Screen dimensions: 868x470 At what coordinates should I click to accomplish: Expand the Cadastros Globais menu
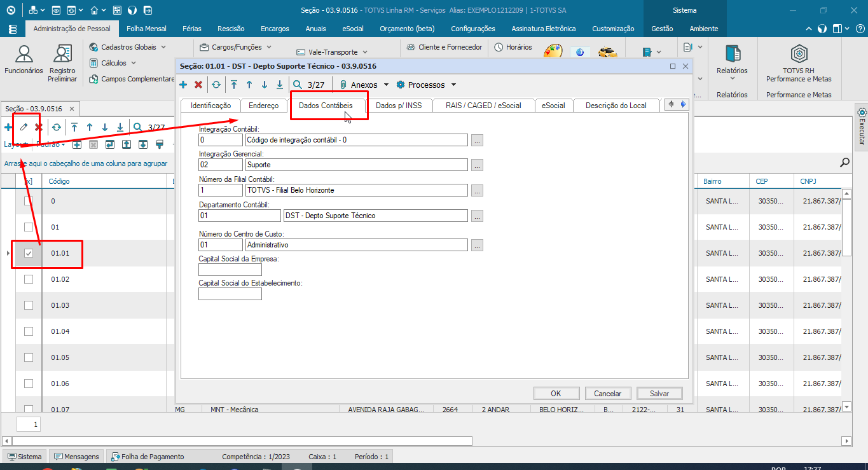click(163, 47)
